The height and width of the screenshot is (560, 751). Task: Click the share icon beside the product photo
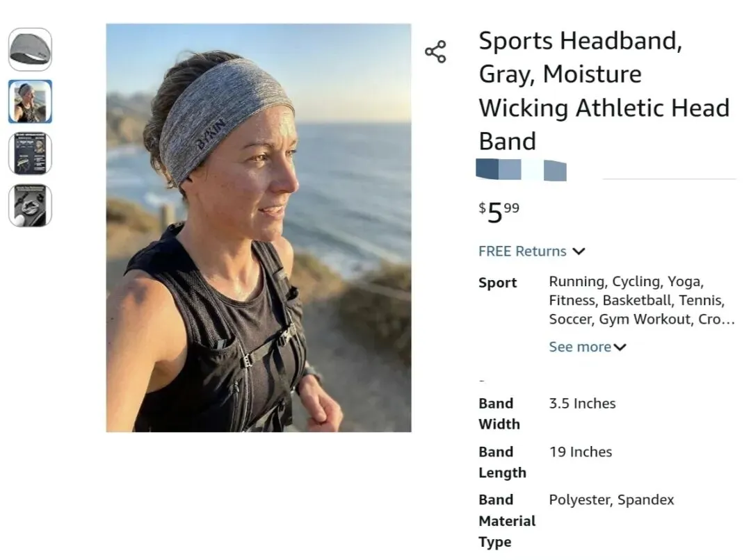pyautogui.click(x=435, y=52)
